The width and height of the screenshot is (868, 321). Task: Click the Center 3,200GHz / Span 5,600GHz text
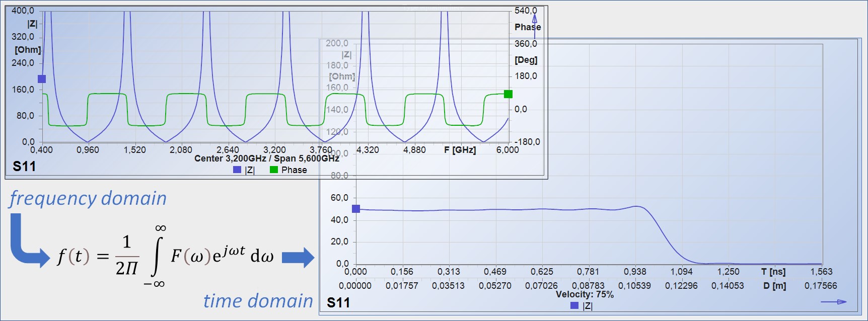(x=267, y=158)
